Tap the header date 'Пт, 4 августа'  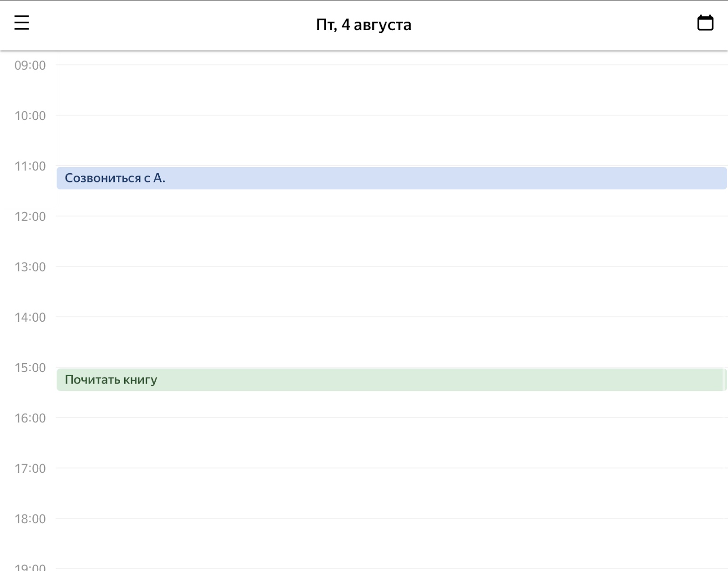point(364,25)
